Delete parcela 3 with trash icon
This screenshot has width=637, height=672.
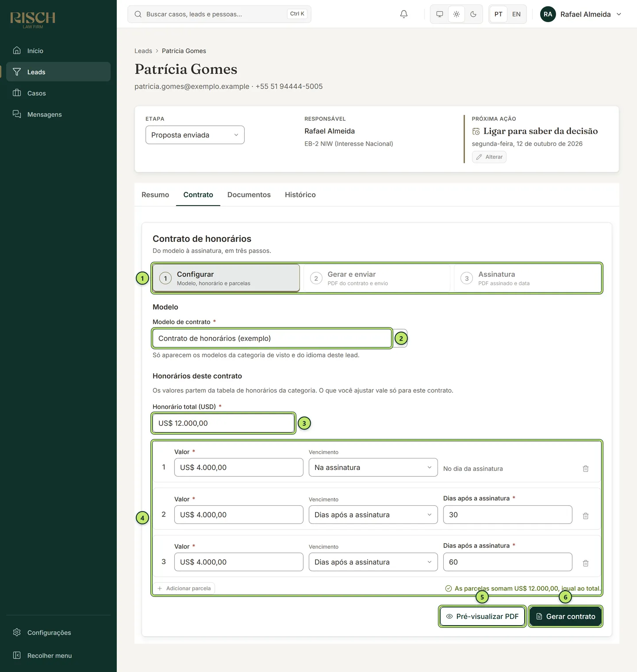pyautogui.click(x=586, y=563)
